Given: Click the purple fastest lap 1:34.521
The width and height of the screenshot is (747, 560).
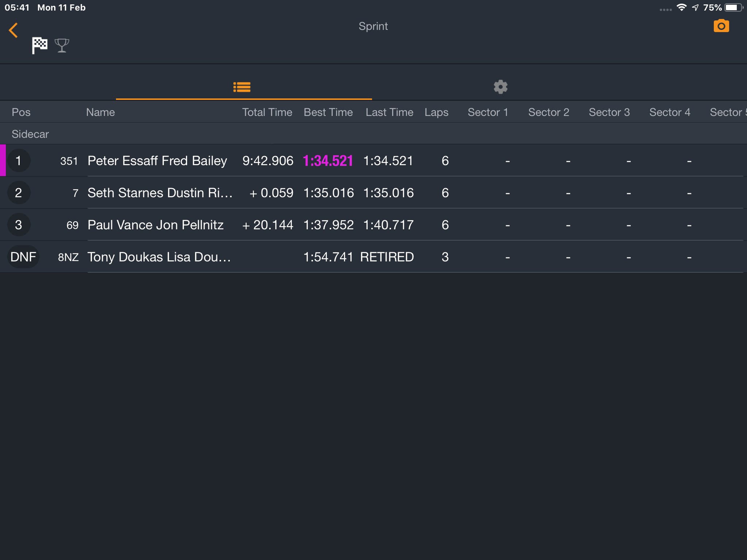Looking at the screenshot, I should (x=328, y=161).
